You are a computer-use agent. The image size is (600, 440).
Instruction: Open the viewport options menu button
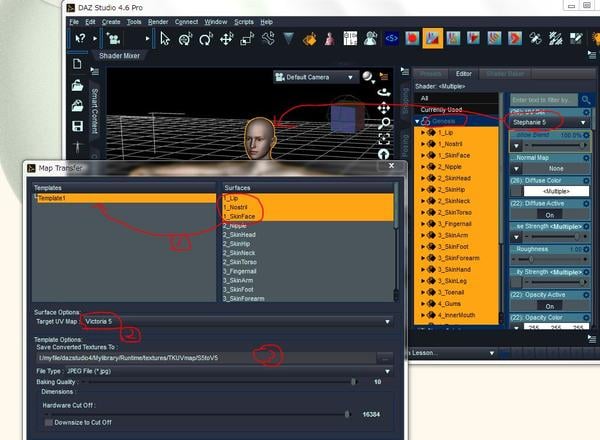384,77
